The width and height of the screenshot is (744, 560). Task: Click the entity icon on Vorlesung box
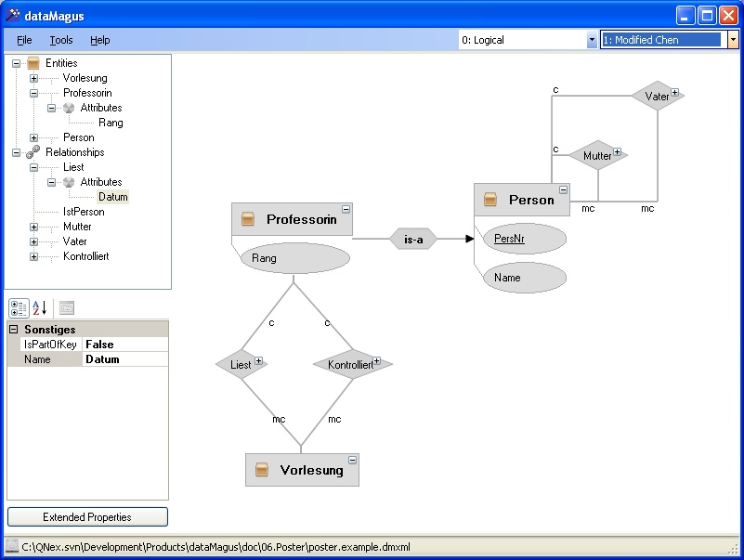(x=261, y=469)
